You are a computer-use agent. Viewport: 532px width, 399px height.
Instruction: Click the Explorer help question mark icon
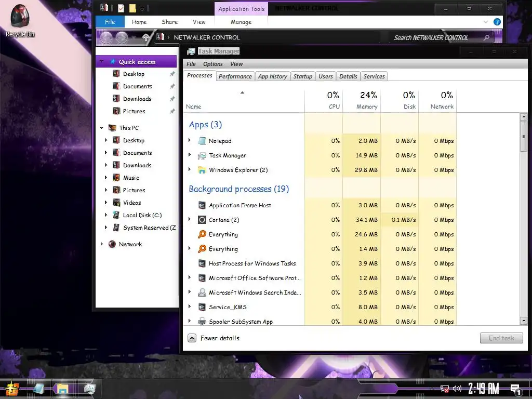pyautogui.click(x=497, y=22)
